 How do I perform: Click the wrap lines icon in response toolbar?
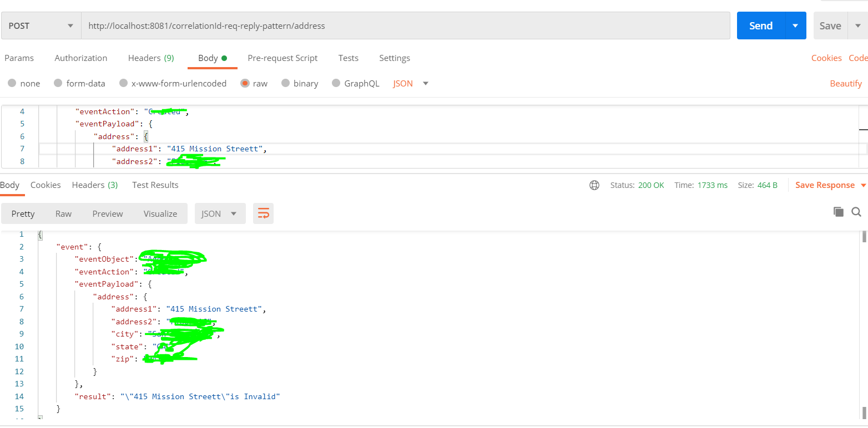coord(263,213)
